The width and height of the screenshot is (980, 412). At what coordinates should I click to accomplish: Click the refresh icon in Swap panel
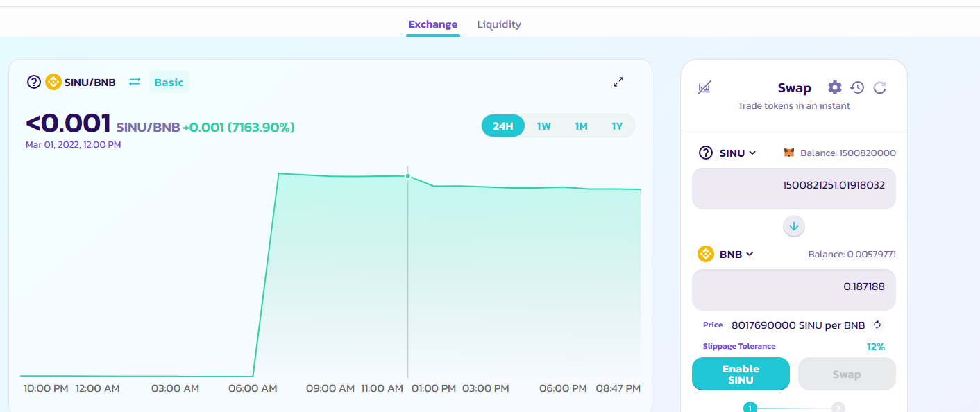point(879,87)
